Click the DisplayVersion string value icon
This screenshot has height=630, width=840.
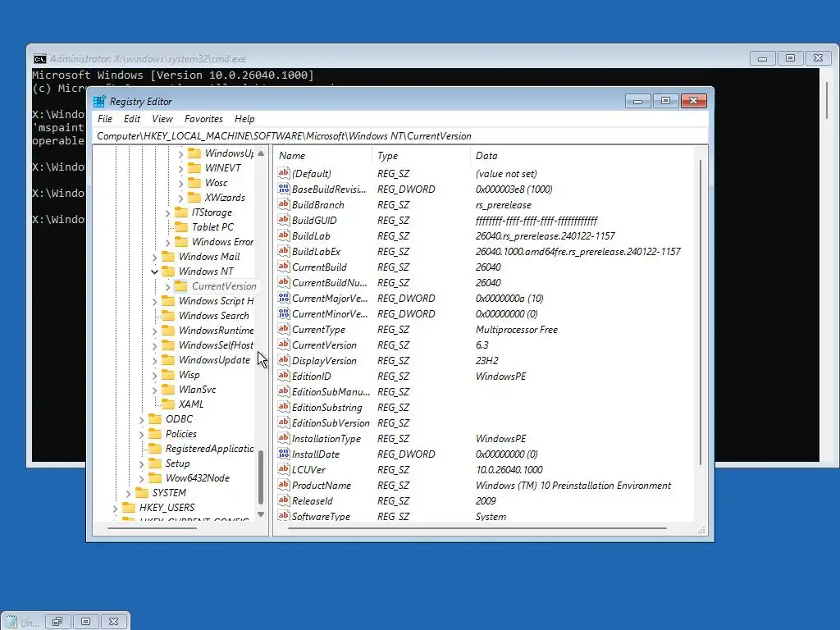pos(283,360)
